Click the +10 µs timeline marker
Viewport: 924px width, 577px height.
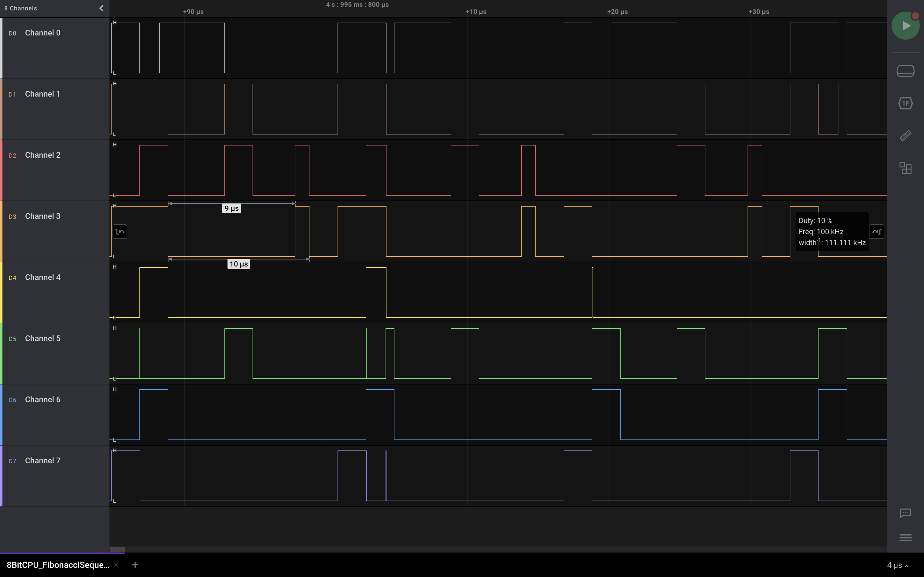tap(476, 12)
